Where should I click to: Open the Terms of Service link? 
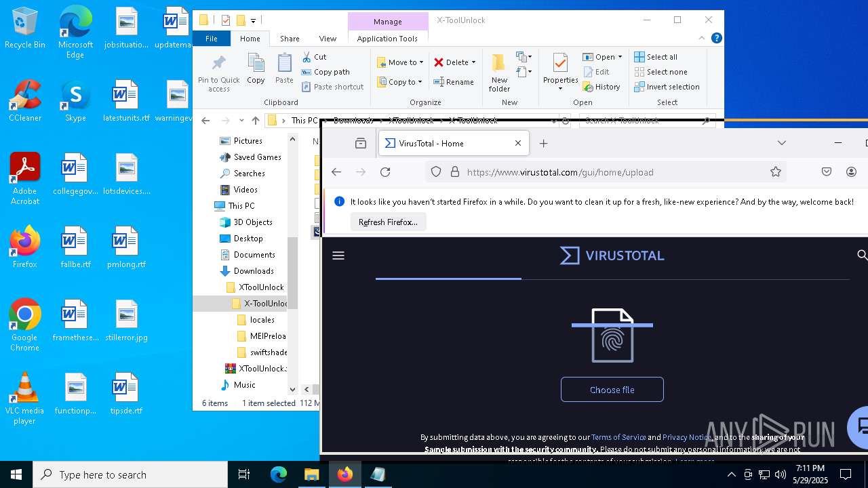618,437
